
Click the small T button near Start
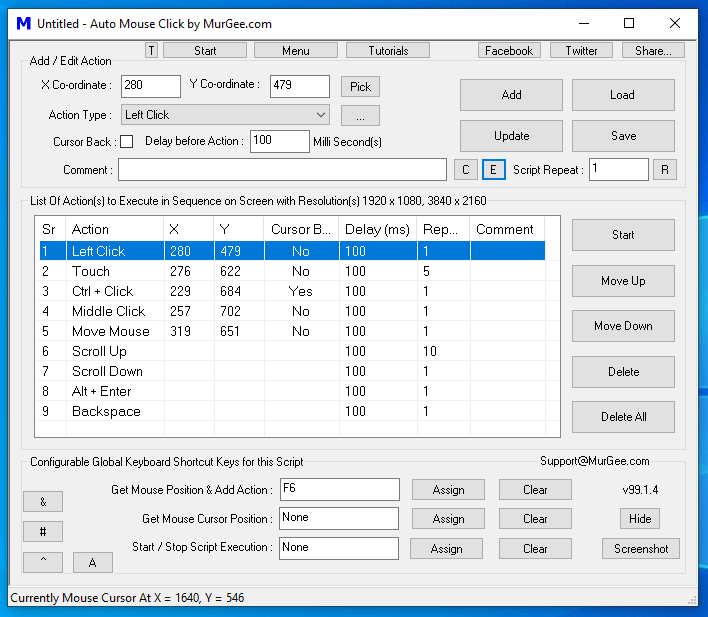click(151, 50)
